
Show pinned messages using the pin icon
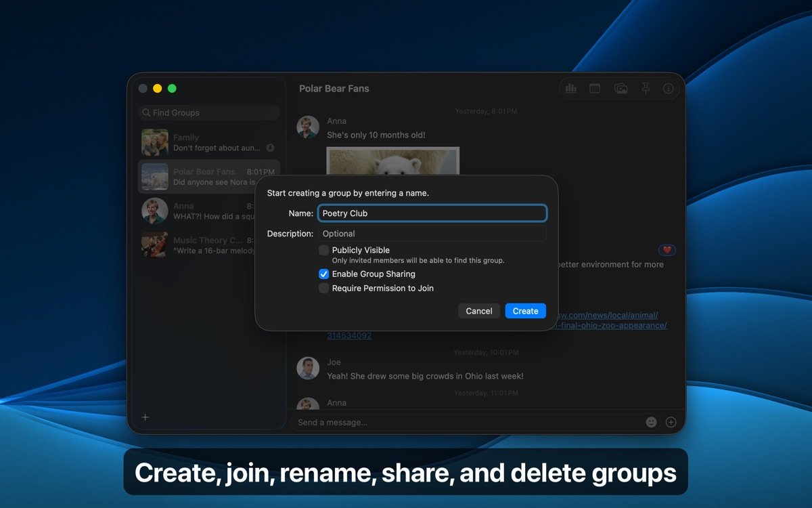click(644, 88)
